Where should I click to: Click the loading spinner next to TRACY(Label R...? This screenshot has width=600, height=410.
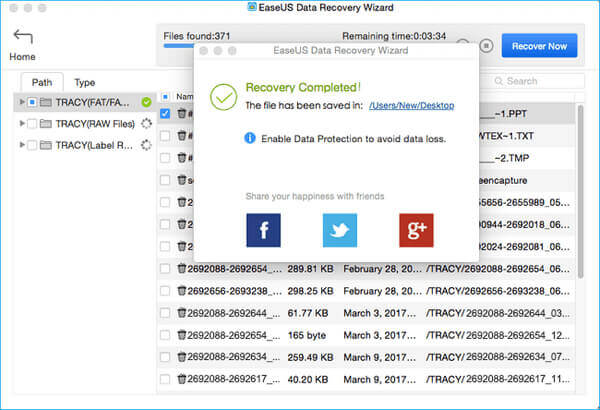click(146, 145)
